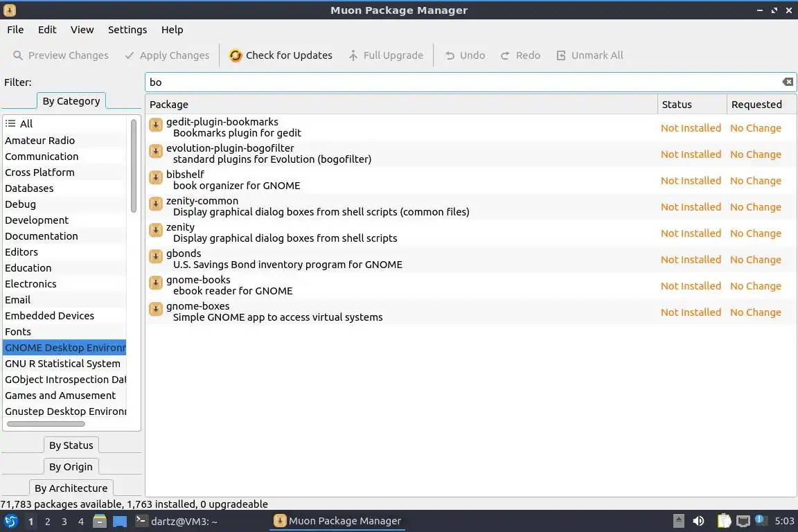Select the Fonts category
This screenshot has height=532, width=798.
point(64,332)
